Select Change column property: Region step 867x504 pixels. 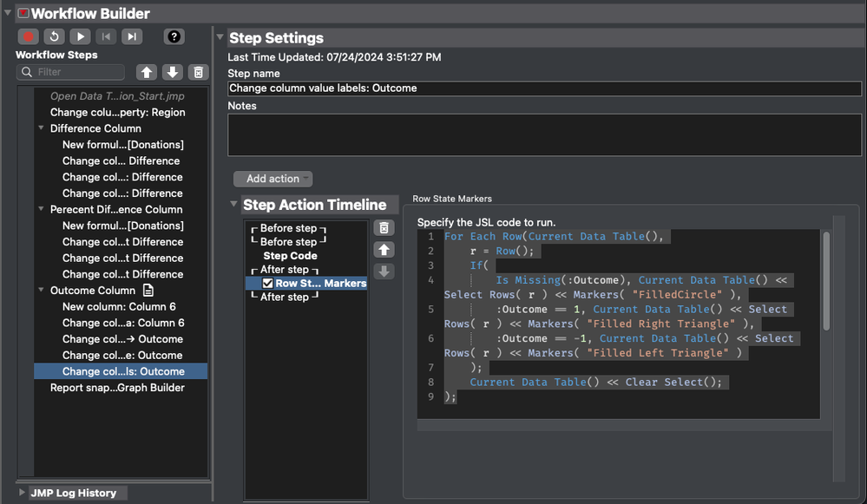[118, 112]
